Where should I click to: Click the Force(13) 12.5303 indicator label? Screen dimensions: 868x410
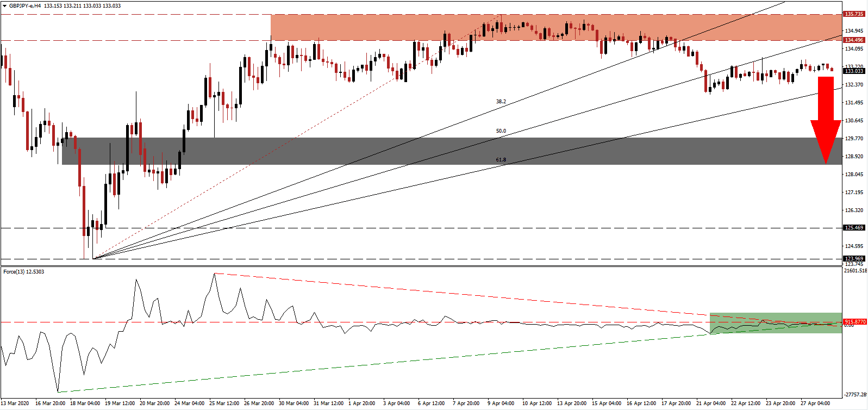24,272
